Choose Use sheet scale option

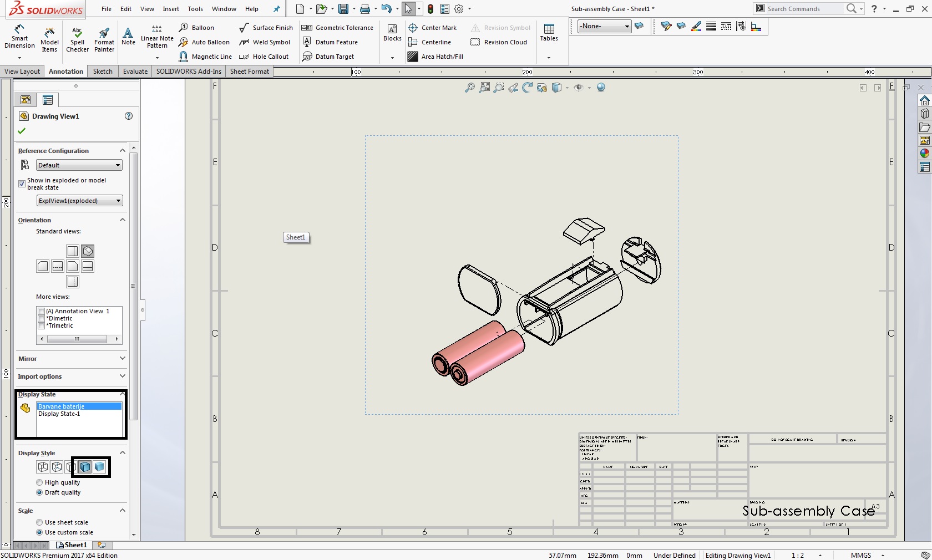[39, 522]
